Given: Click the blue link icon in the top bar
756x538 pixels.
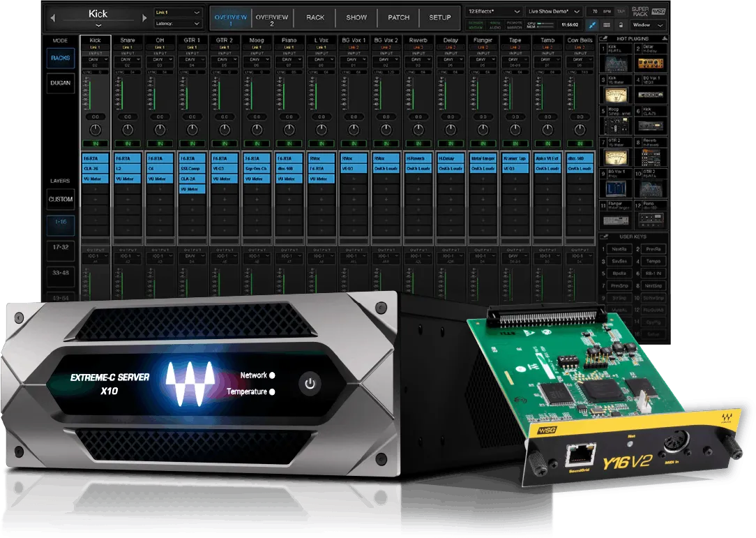Looking at the screenshot, I should pos(592,25).
